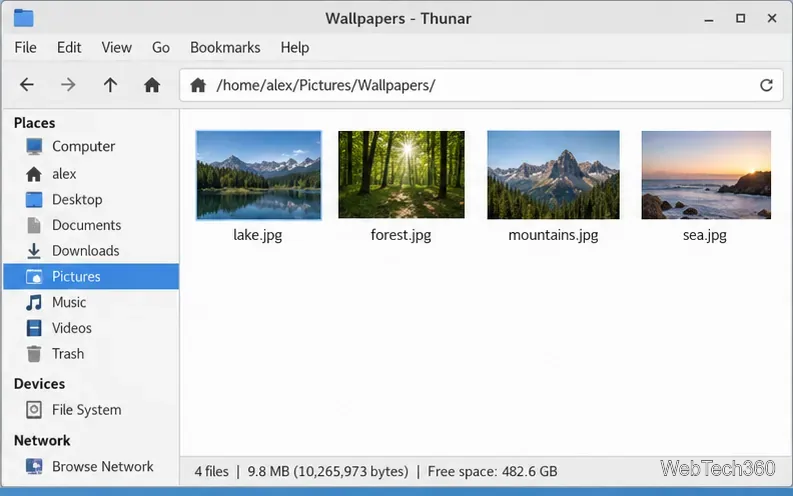793x496 pixels.
Task: Minimize the Thunar window
Action: coord(709,19)
